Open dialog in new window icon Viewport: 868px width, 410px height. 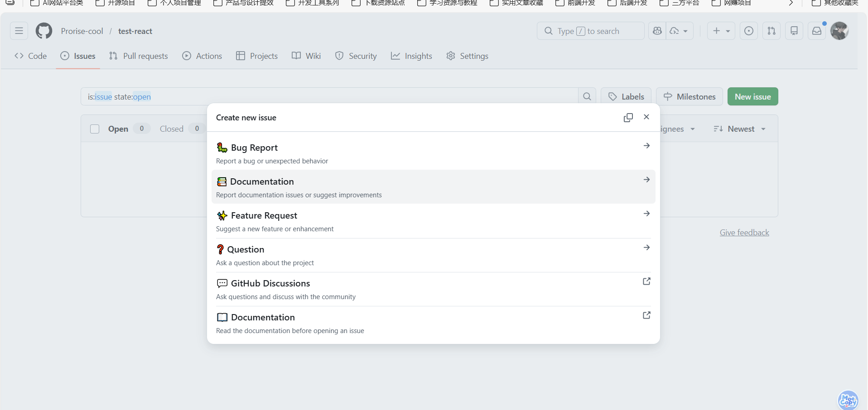point(628,118)
